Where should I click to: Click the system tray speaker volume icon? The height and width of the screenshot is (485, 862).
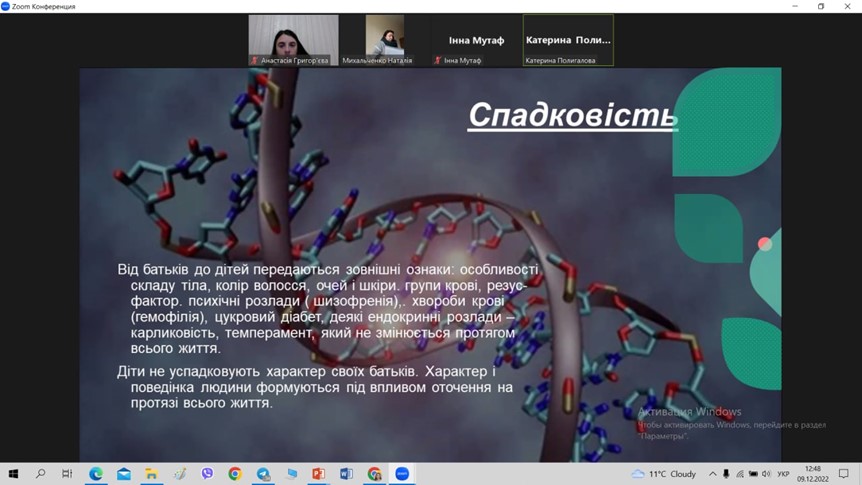tap(766, 474)
